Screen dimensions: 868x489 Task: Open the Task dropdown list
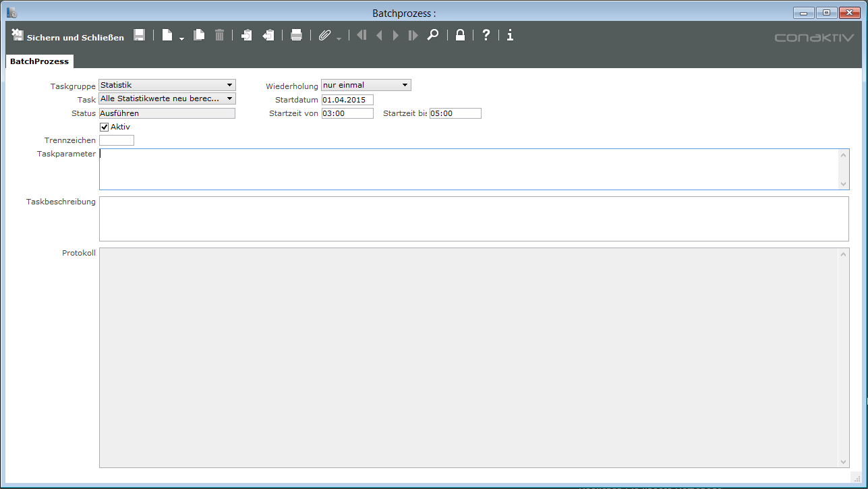[229, 99]
